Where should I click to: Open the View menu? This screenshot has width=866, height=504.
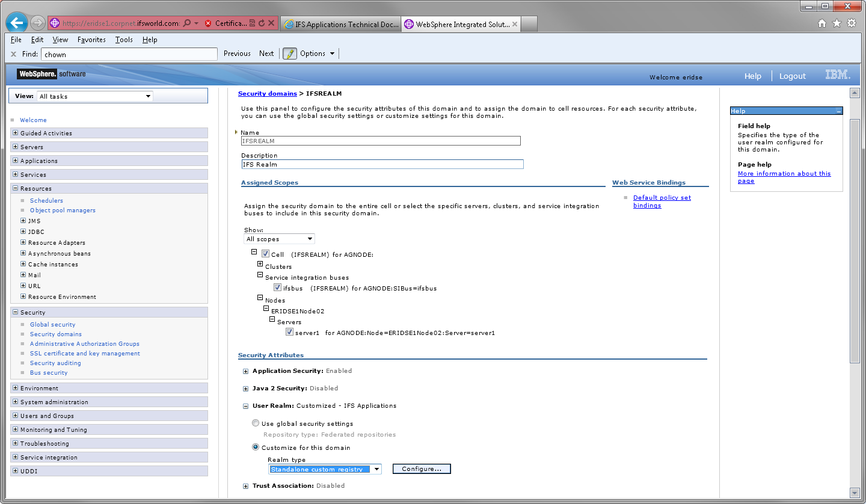pos(60,40)
